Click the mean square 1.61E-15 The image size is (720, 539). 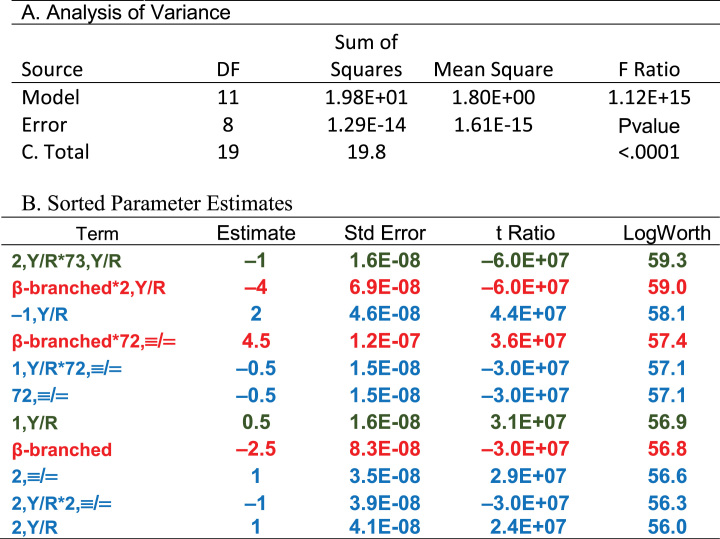click(493, 125)
